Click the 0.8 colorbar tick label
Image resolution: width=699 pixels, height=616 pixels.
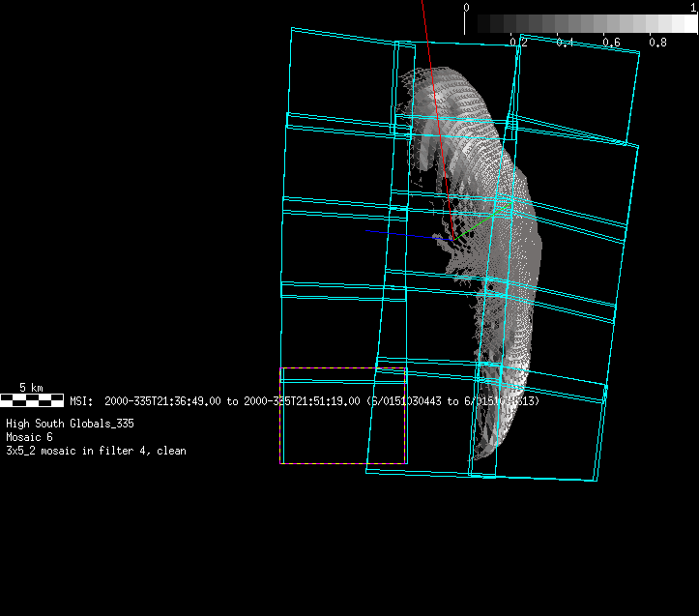pos(657,43)
